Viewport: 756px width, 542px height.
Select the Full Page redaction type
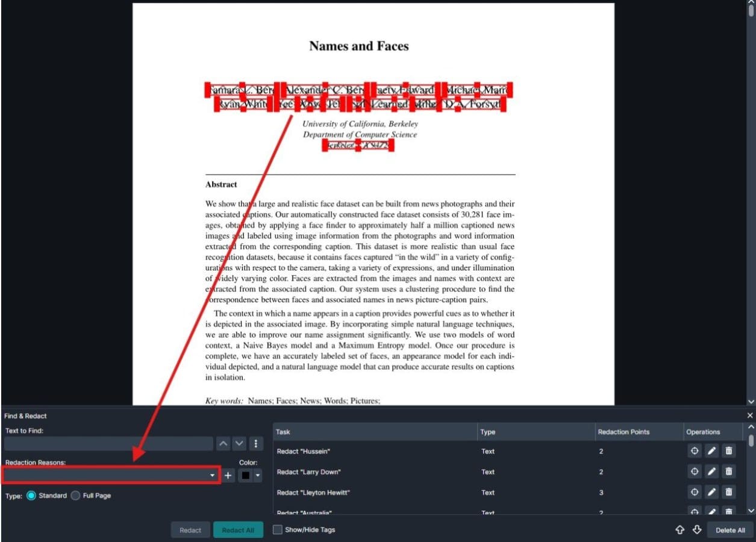click(x=75, y=496)
